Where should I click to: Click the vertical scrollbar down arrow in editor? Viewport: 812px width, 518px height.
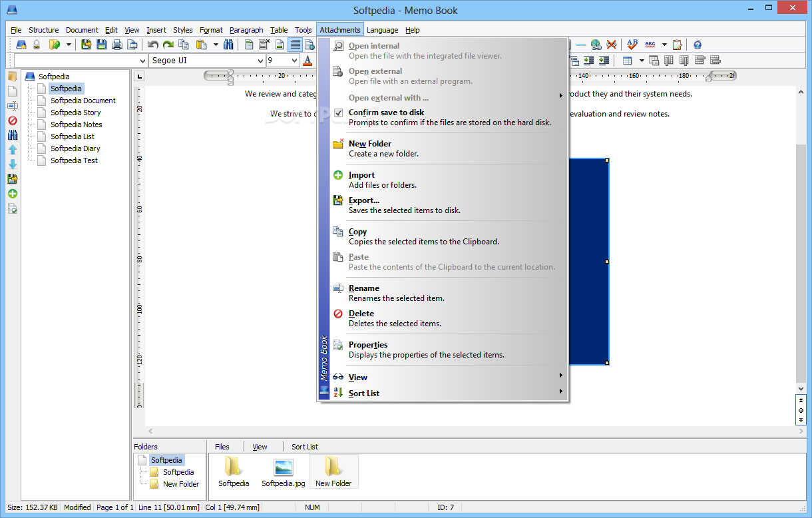pos(801,389)
